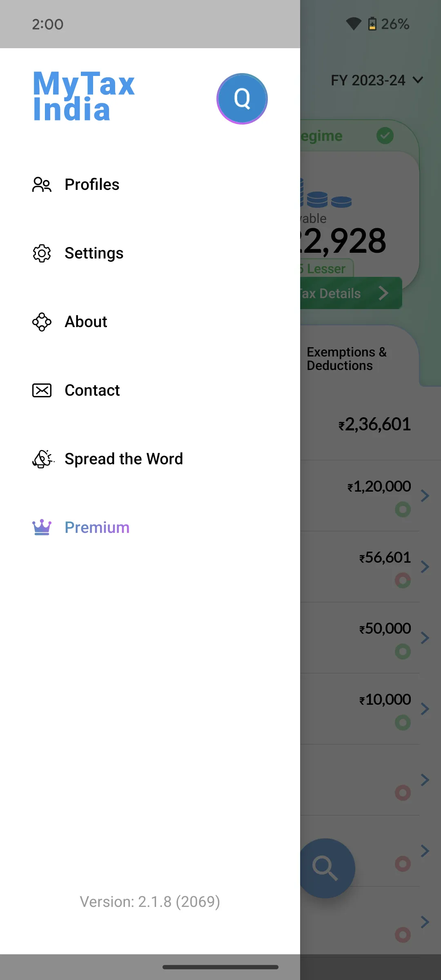441x980 pixels.
Task: Click the Version 2.1.8 text
Action: coord(149,902)
